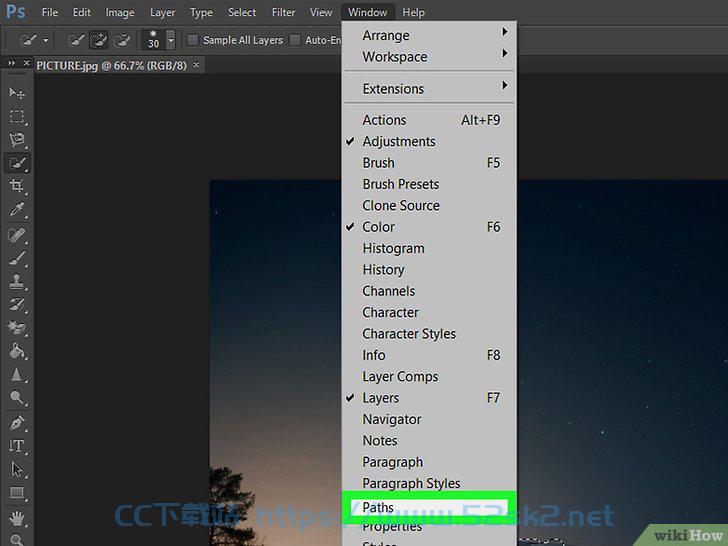Expand the Workspace submenu
Image resolution: width=728 pixels, height=546 pixels.
(430, 57)
